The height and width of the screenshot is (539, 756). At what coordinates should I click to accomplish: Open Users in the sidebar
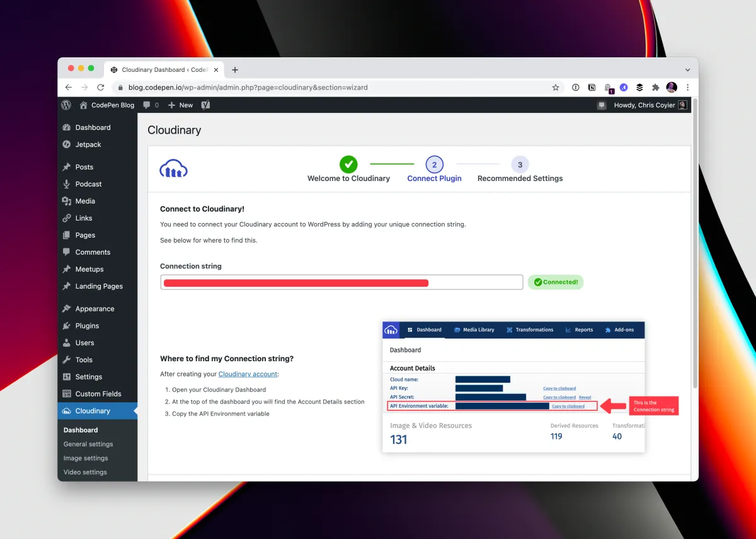(84, 343)
